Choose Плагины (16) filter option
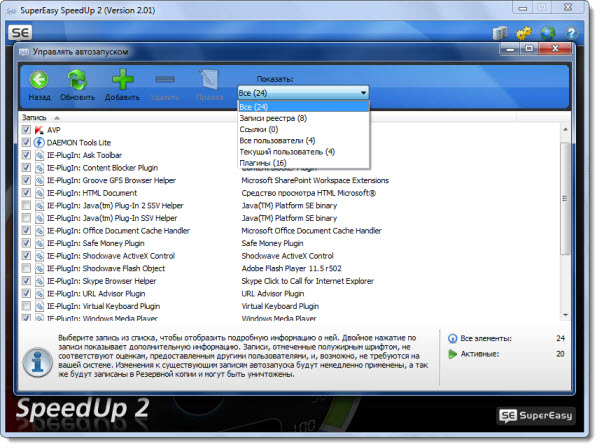The height and width of the screenshot is (448, 600). (263, 162)
